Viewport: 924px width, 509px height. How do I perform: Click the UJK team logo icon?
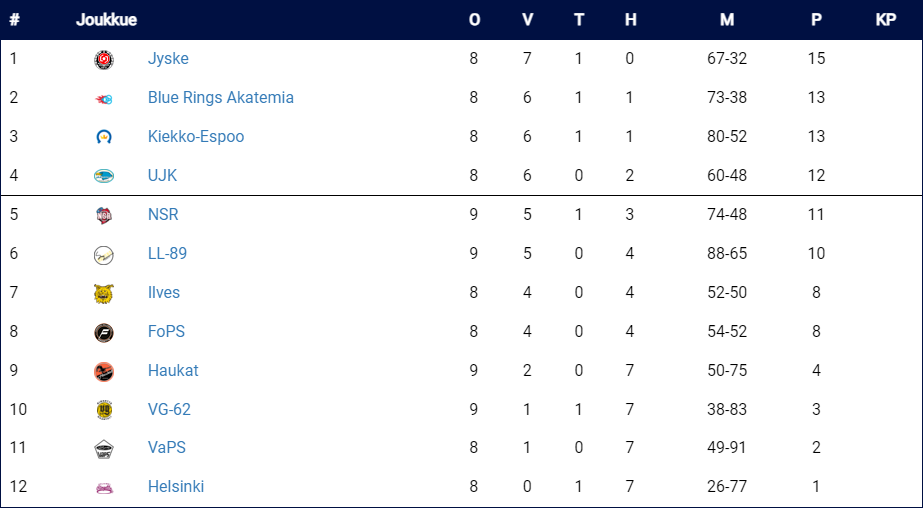104,176
